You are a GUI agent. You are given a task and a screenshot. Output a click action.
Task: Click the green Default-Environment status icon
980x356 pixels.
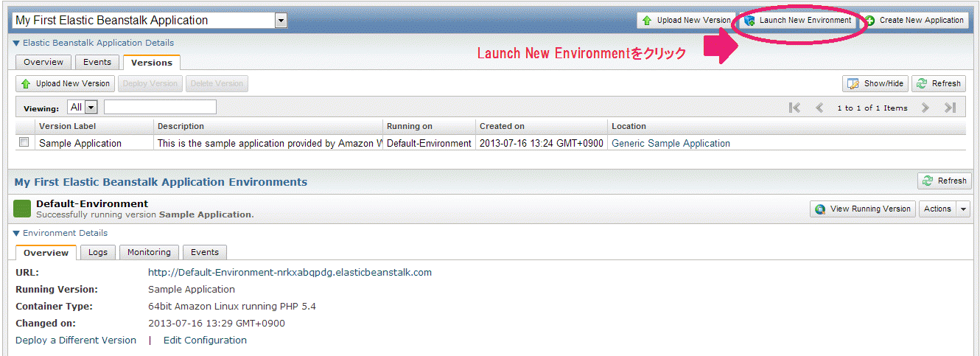point(22,209)
